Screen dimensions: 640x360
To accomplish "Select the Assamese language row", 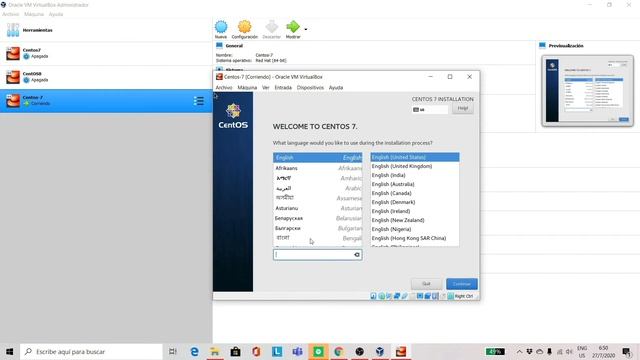I will click(318, 198).
